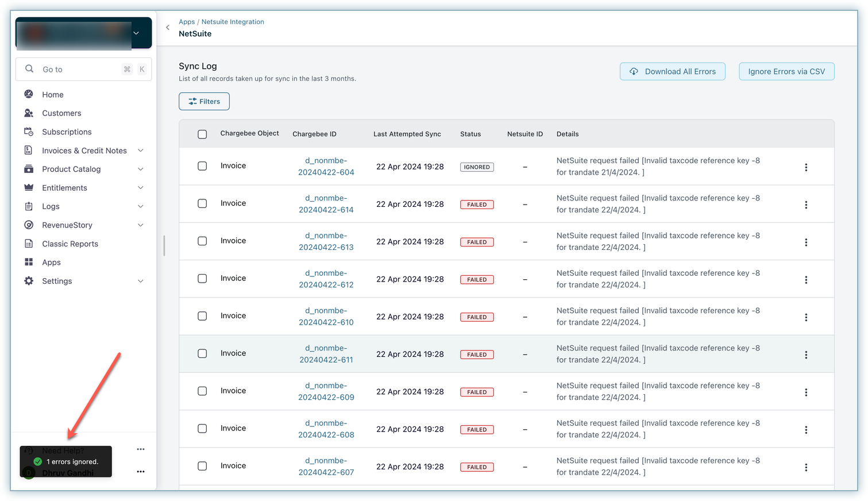This screenshot has height=501, width=868.
Task: Click the Classic Reports icon
Action: (x=29, y=244)
